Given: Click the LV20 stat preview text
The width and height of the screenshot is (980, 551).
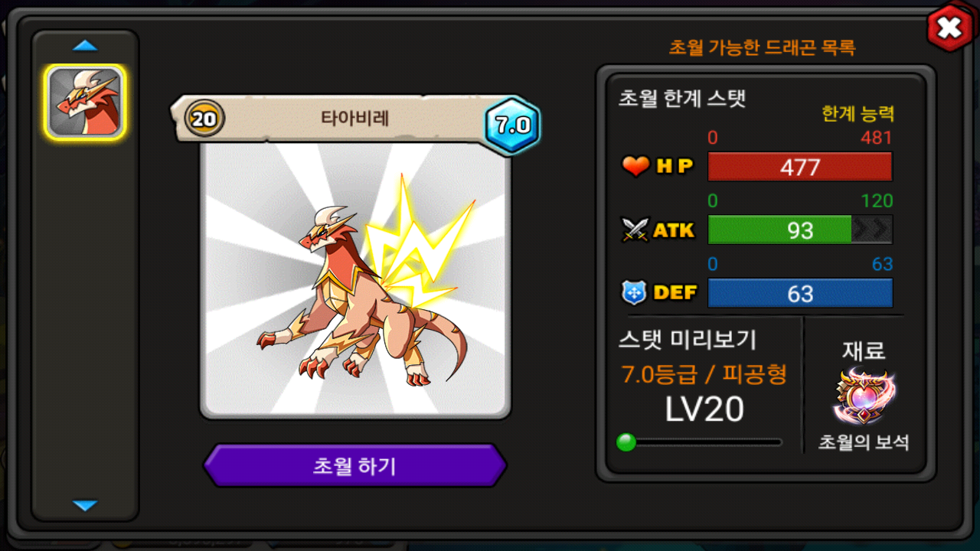Looking at the screenshot, I should [x=704, y=410].
